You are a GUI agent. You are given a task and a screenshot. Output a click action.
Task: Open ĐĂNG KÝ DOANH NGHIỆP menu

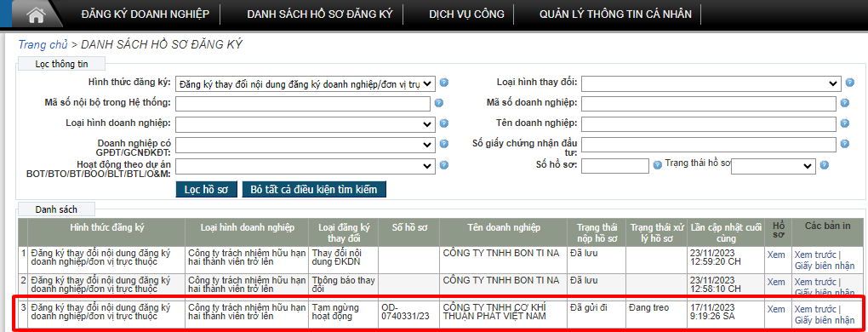pos(145,14)
